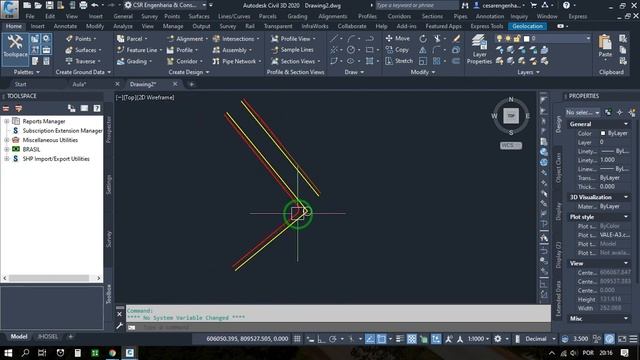Viewport: 640px width, 360px height.
Task: Click the WCS label under the ViewCube
Action: pos(511,146)
